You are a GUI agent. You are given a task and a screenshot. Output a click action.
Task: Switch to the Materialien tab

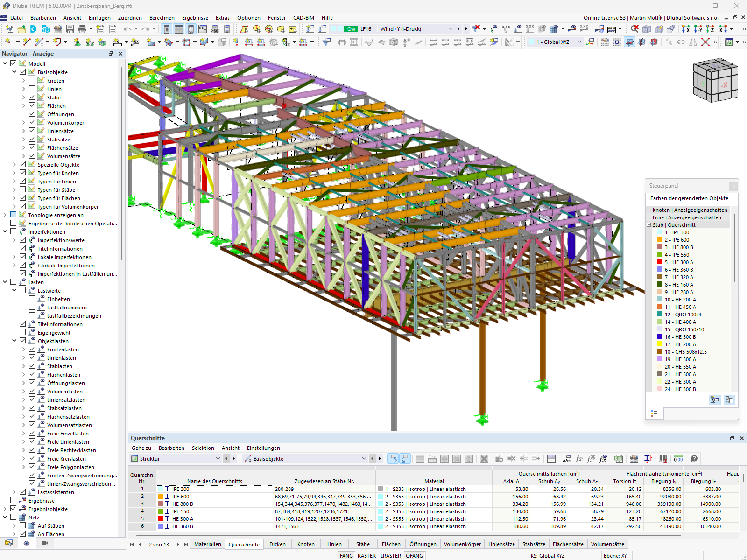[207, 544]
